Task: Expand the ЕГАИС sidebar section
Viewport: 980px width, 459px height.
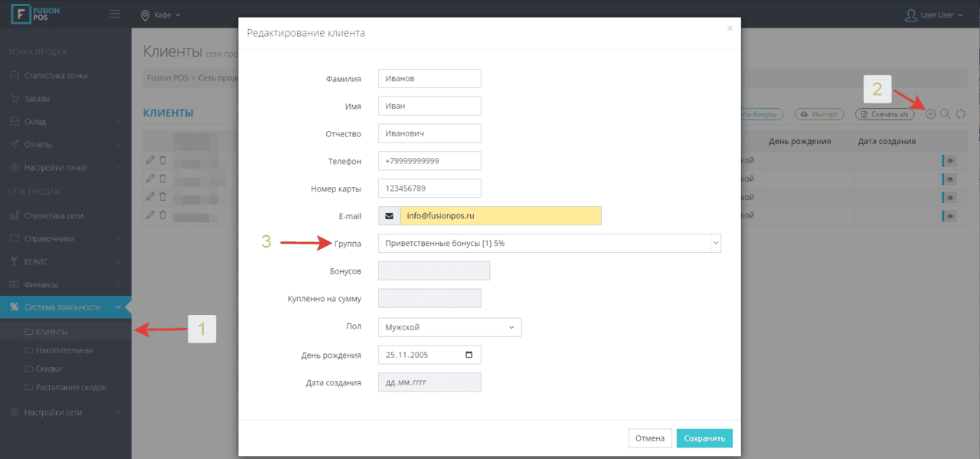Action: point(66,261)
